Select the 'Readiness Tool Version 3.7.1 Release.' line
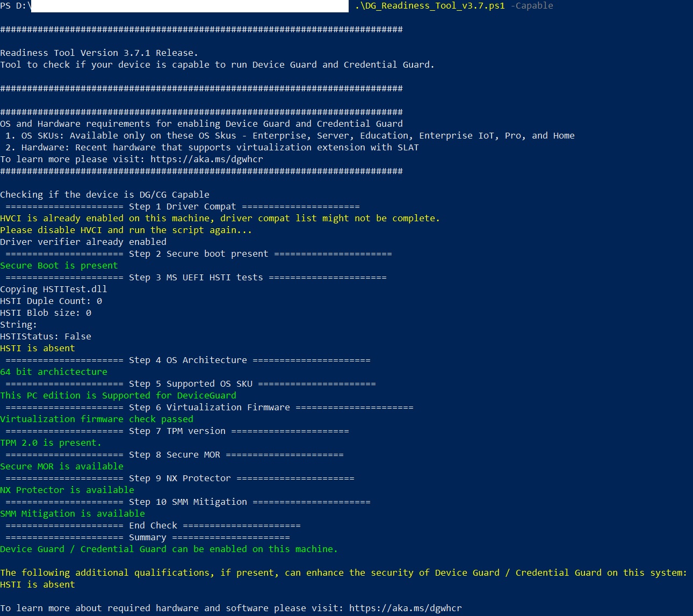This screenshot has width=693, height=616. tap(99, 53)
